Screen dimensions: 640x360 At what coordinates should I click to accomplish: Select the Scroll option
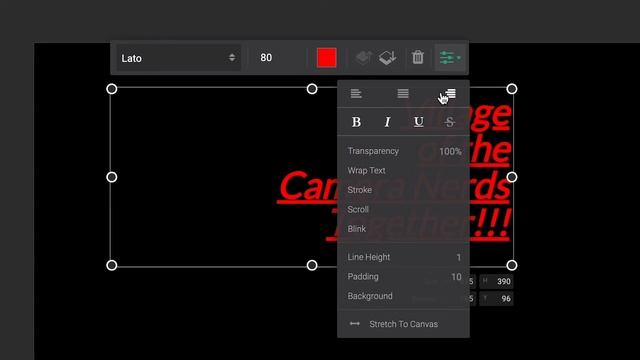[x=358, y=210]
